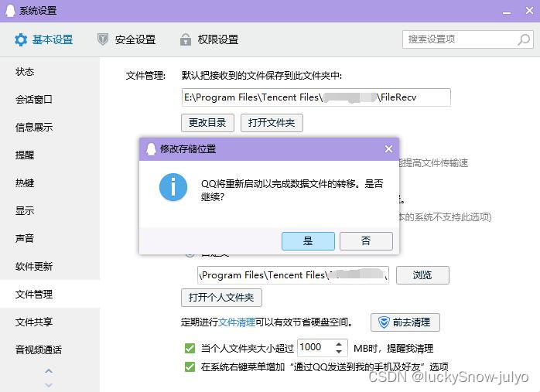Image resolution: width=540 pixels, height=392 pixels.
Task: Click the 打开个人文件夹 button
Action: [221, 298]
